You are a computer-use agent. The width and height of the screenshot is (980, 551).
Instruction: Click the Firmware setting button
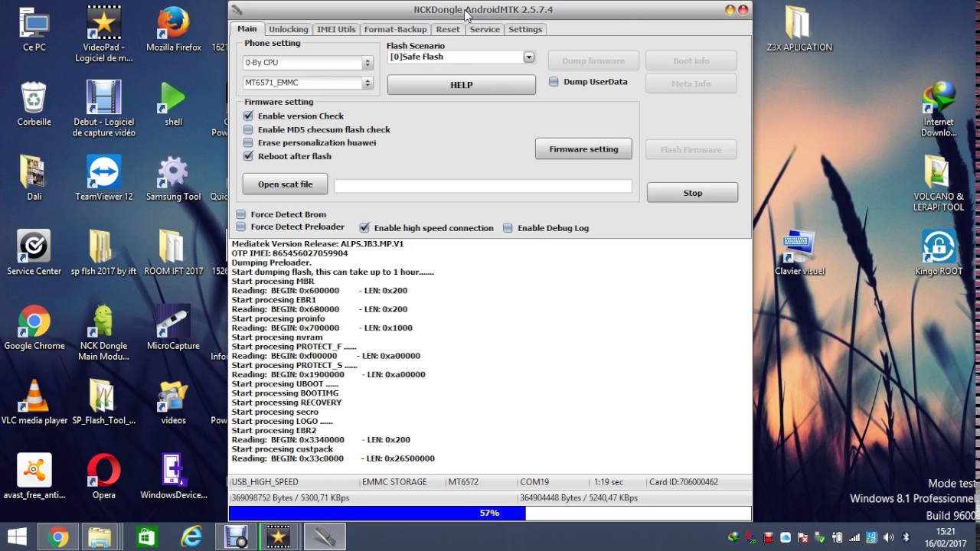[583, 149]
